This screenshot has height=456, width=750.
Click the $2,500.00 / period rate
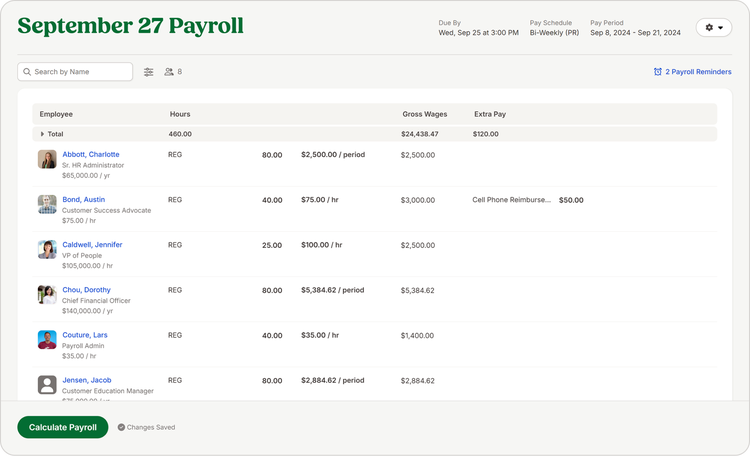[x=333, y=155]
